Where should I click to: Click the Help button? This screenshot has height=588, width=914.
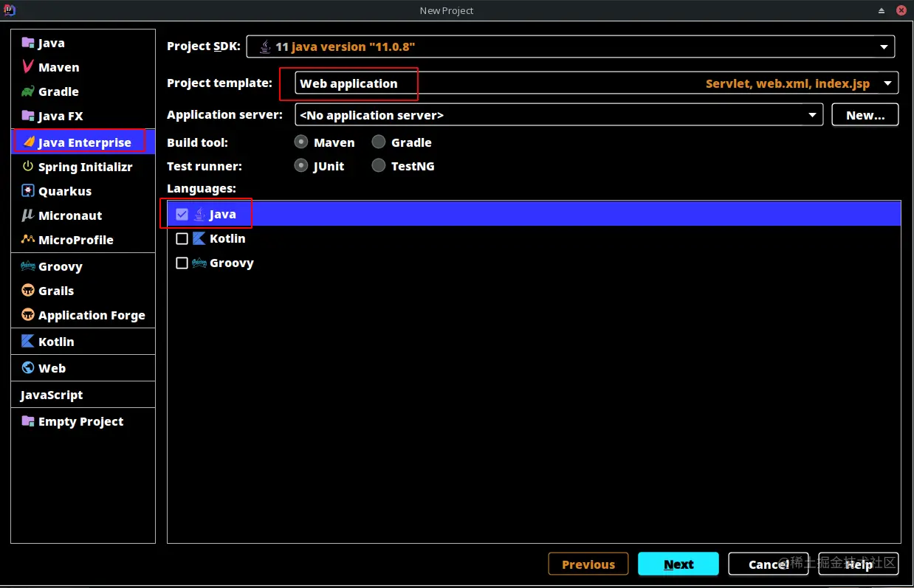click(x=859, y=564)
